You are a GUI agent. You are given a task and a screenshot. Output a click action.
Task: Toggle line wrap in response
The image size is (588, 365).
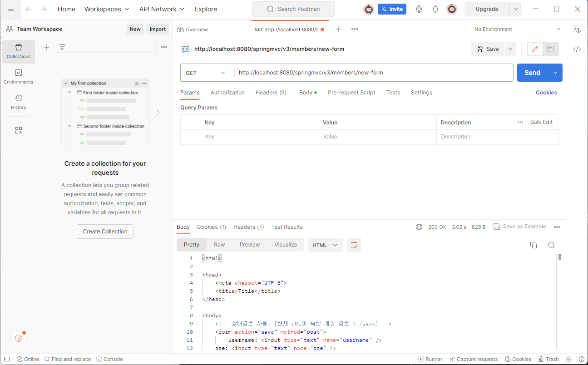pos(354,245)
